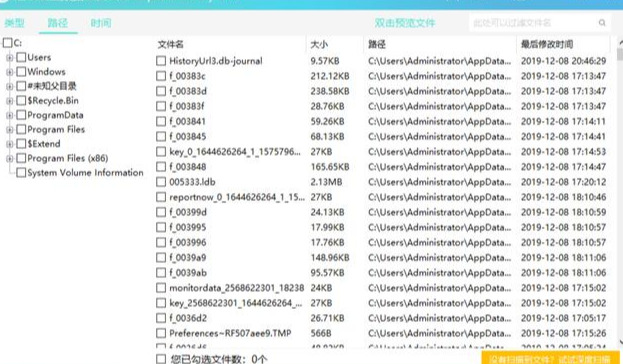Expand the Users folder node

point(10,58)
